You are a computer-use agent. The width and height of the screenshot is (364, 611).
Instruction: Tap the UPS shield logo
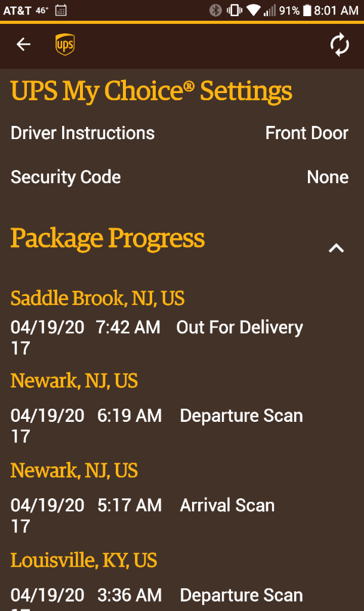click(x=64, y=44)
